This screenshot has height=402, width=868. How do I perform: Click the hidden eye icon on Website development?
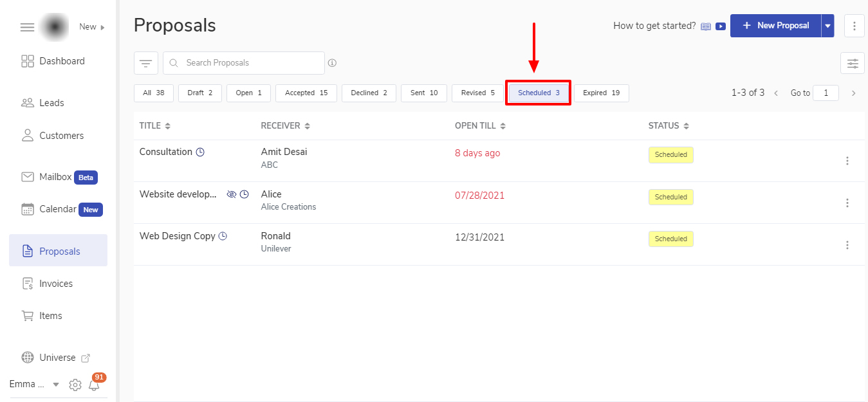tap(232, 194)
